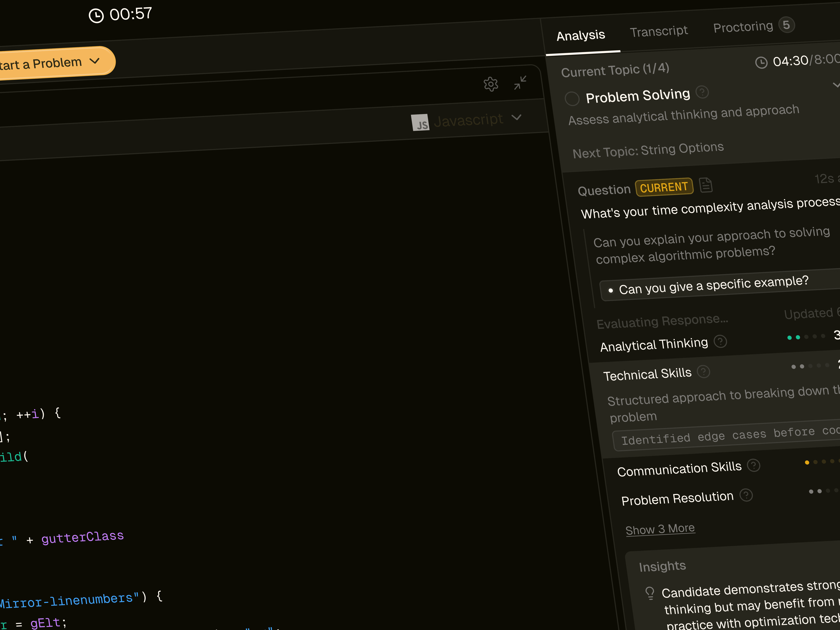This screenshot has height=630, width=840.
Task: Click help icon beside Problem Solving
Action: [702, 92]
